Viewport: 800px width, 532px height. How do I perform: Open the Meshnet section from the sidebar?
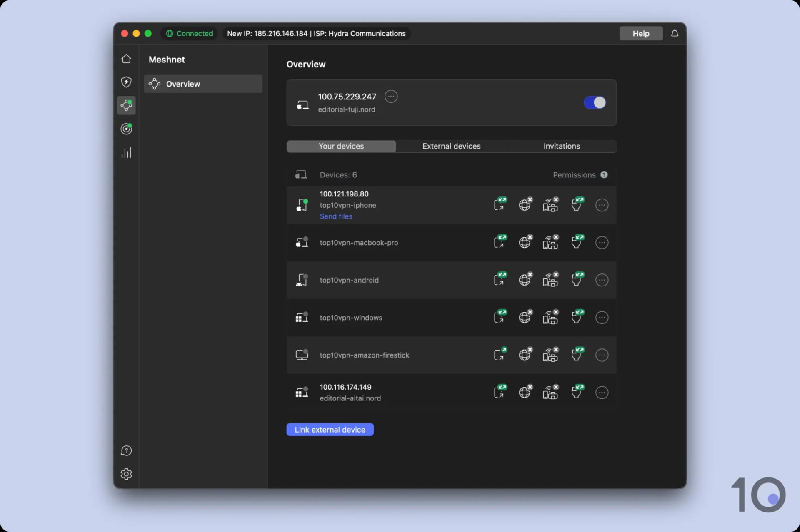[126, 106]
